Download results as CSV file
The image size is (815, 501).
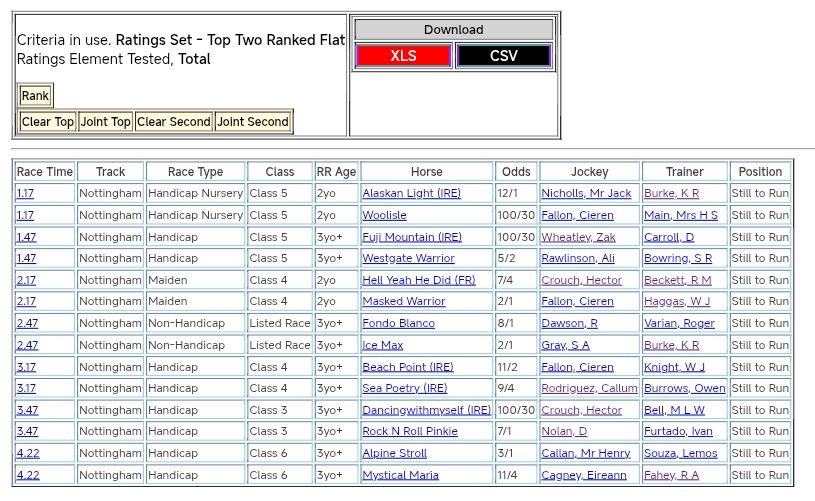[x=503, y=56]
